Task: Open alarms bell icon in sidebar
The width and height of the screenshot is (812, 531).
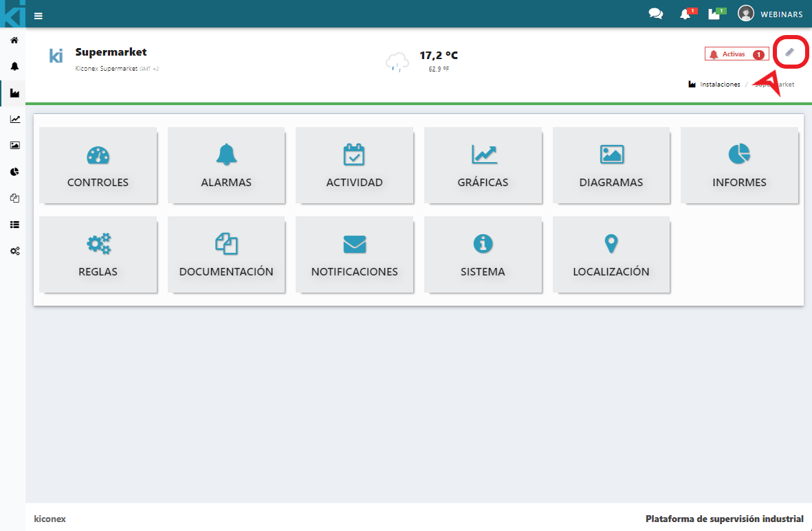Action: [14, 67]
